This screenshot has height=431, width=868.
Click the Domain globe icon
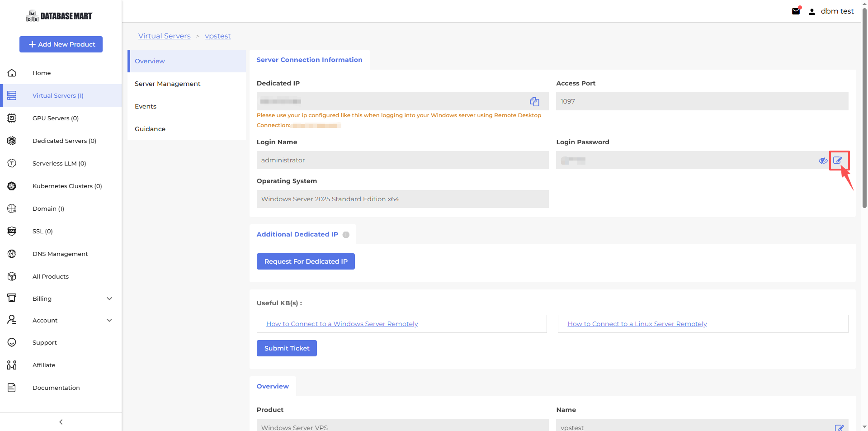coord(12,208)
